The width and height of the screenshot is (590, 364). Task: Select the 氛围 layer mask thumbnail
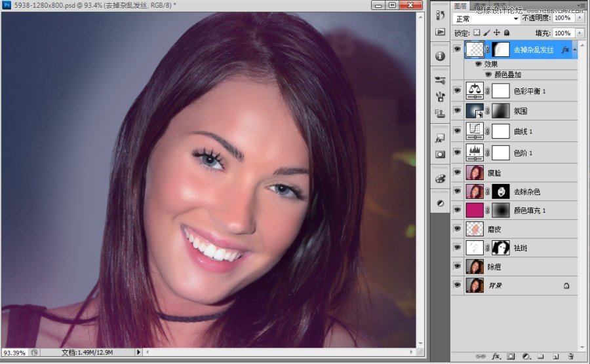(501, 111)
